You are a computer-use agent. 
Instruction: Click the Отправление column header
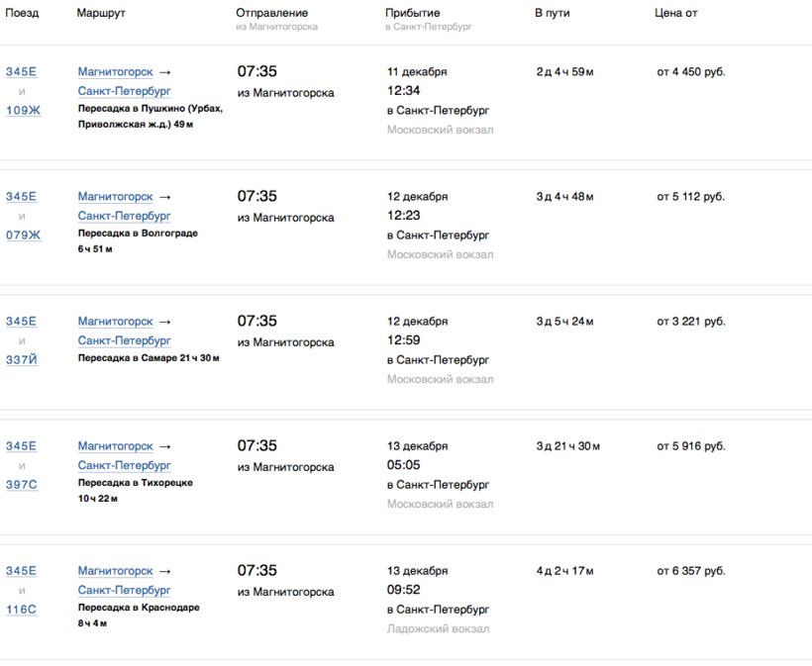tap(271, 13)
